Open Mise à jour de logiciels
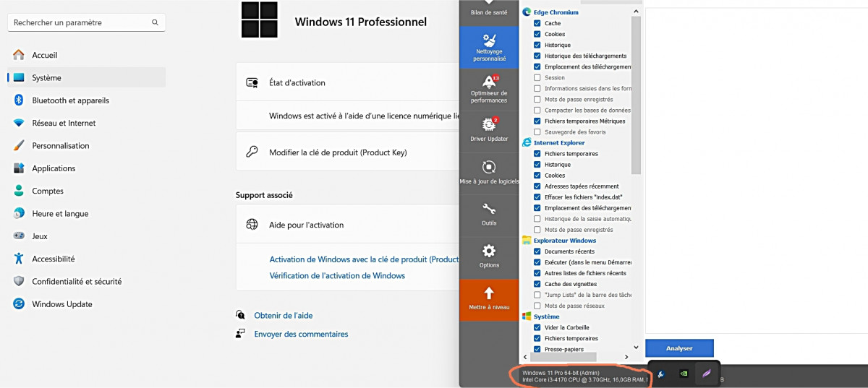868x388 pixels. point(489,172)
